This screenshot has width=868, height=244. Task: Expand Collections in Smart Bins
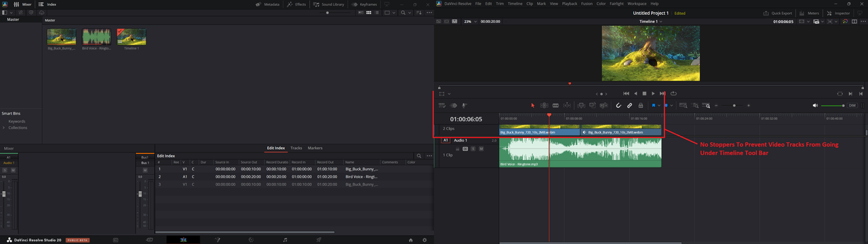3,127
